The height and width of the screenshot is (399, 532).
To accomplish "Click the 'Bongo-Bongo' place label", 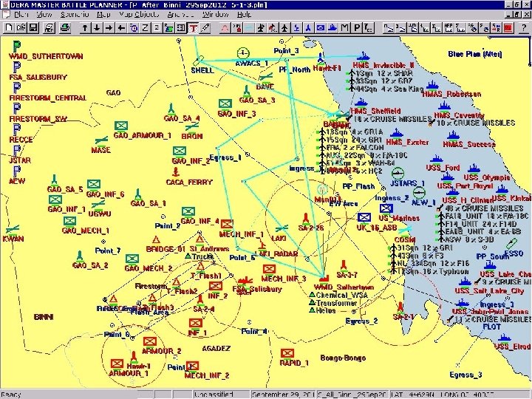I will coord(343,358).
